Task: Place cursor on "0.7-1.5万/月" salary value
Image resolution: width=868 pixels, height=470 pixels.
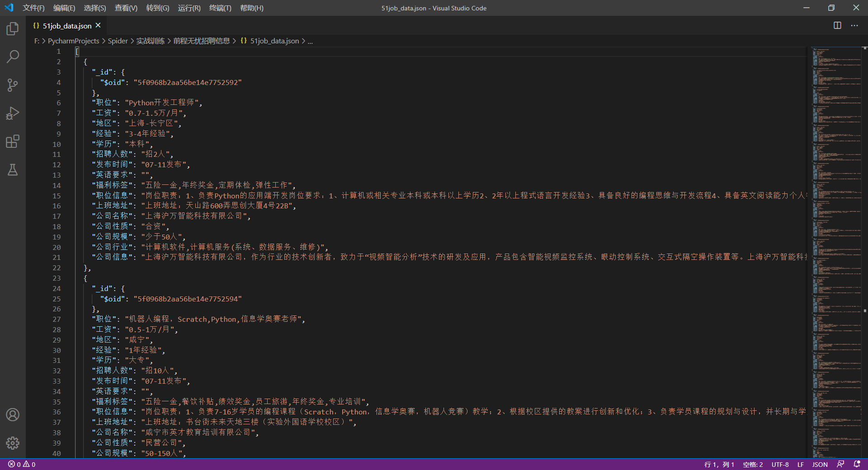Action: tap(154, 113)
